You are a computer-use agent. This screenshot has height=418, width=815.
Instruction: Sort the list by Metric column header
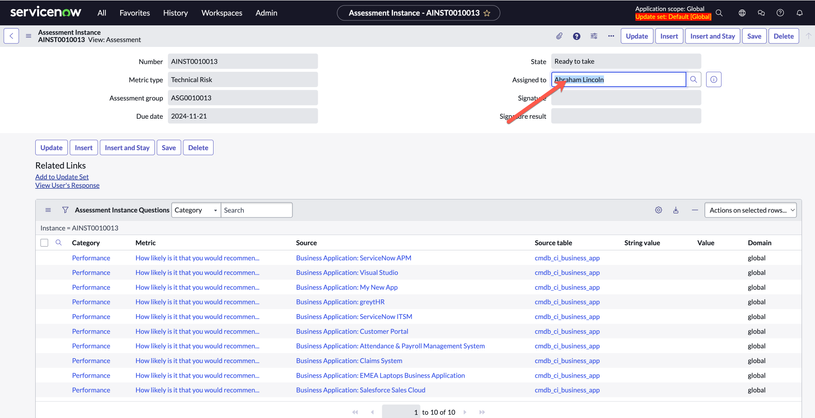(x=146, y=243)
